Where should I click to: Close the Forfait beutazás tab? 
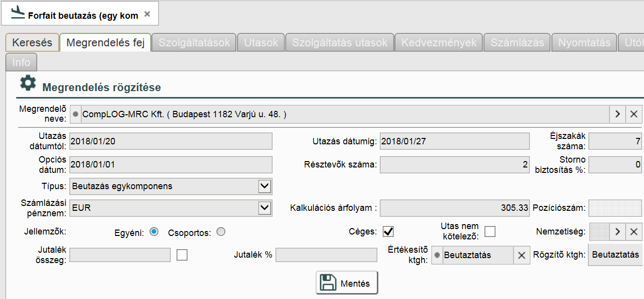click(x=147, y=14)
